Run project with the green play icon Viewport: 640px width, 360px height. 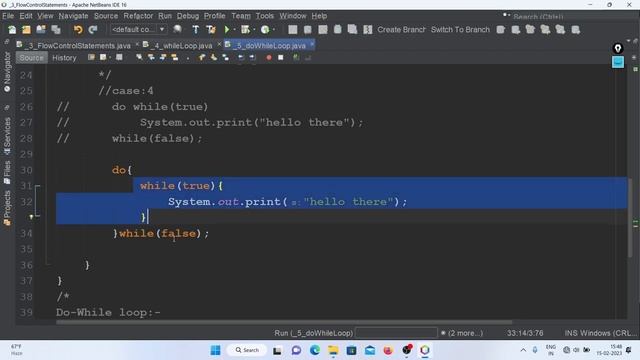[227, 29]
